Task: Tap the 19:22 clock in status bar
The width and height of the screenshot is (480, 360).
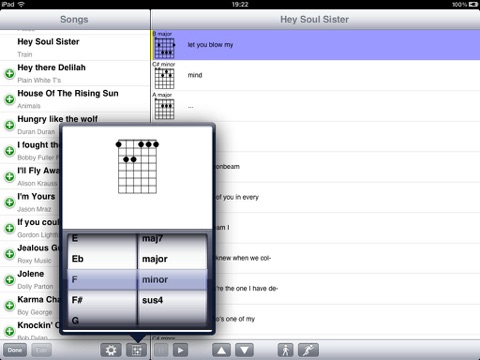Action: (240, 4)
